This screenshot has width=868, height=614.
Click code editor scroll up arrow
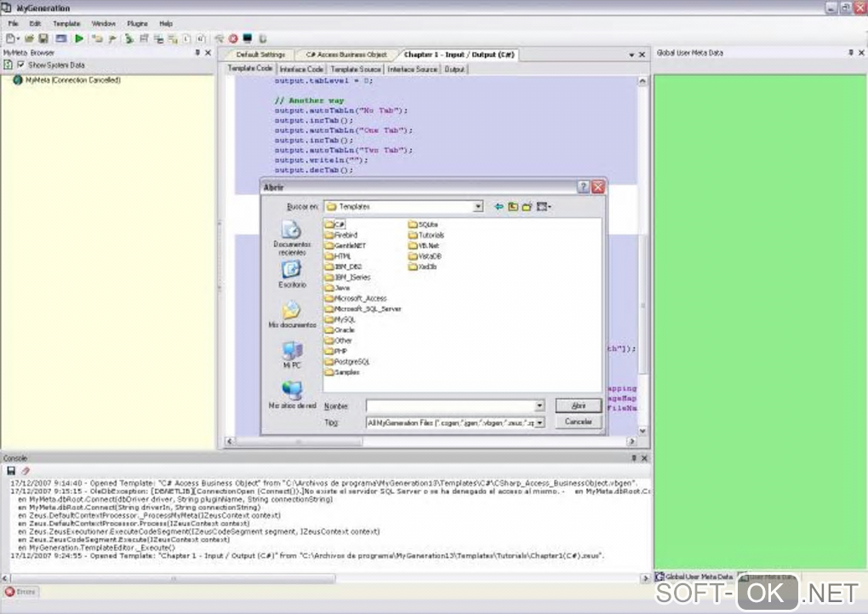[x=642, y=81]
